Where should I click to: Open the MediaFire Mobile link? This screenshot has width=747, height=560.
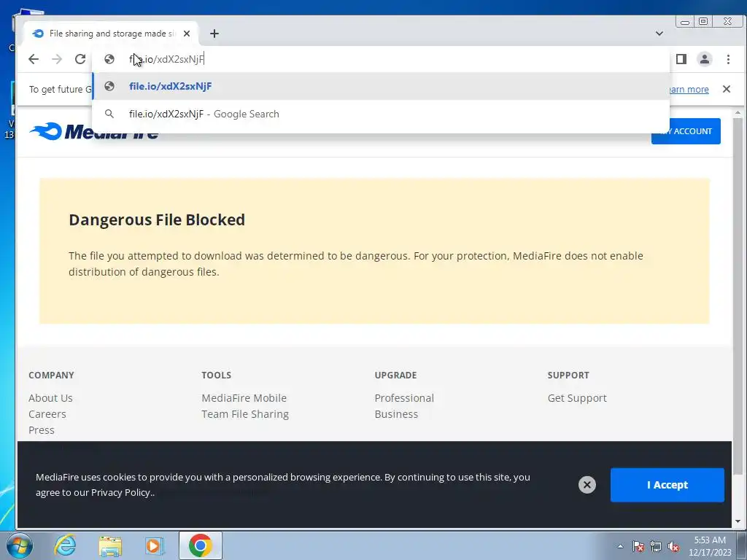(244, 398)
